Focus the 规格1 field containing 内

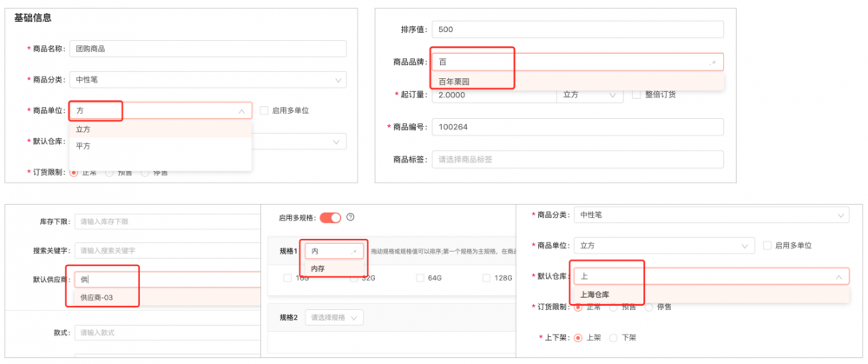coord(334,252)
